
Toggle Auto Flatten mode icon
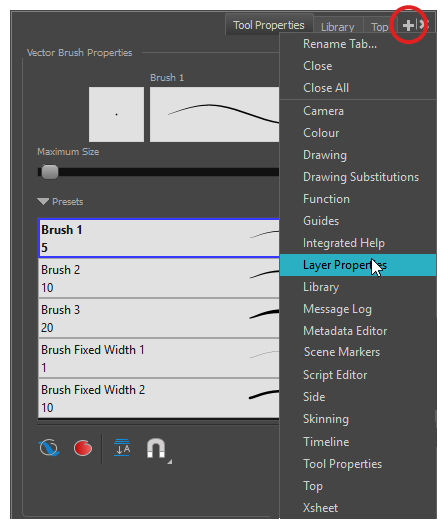(x=122, y=448)
